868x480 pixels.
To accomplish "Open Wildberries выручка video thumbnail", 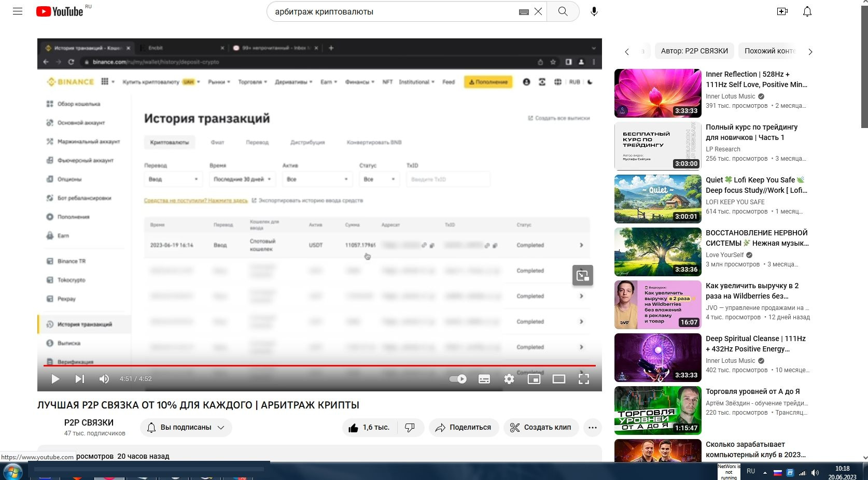I will point(658,305).
